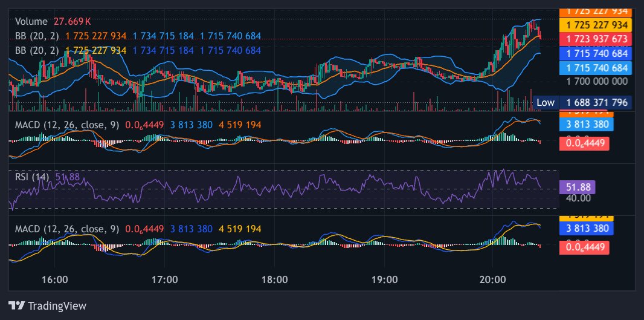Click the light blue 3 813 380 scale label
The image size is (644, 320).
coord(587,124)
